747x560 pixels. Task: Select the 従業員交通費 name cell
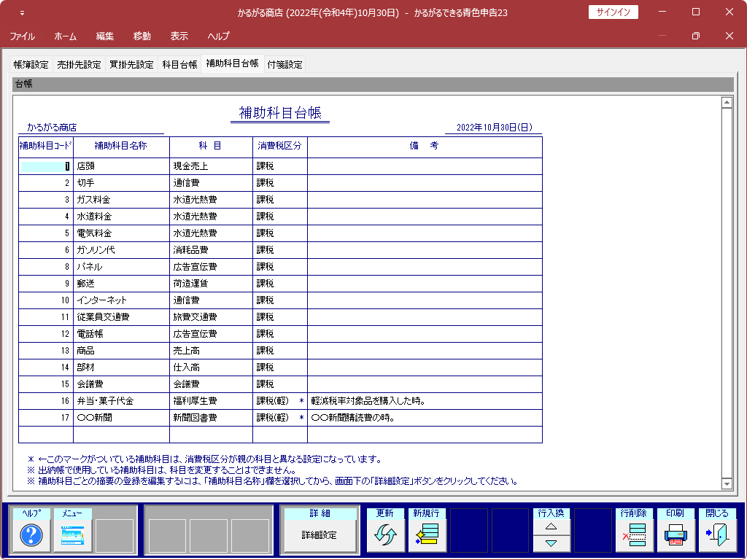coord(122,317)
